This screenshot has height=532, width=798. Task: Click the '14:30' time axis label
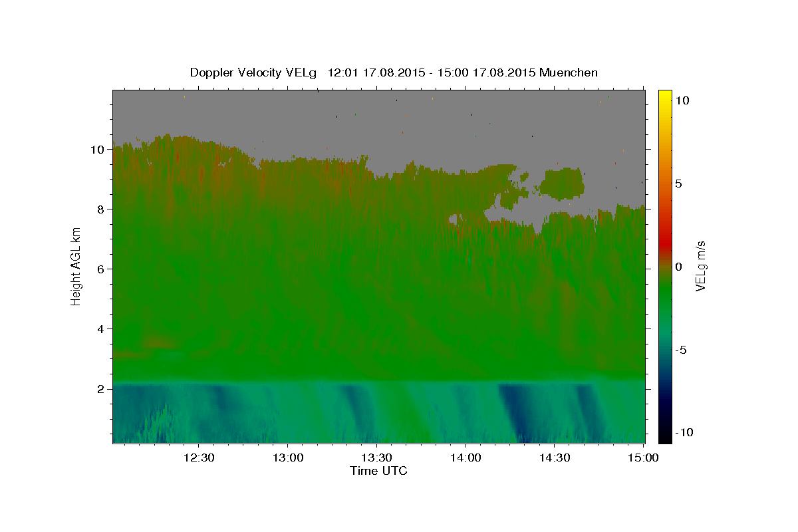pyautogui.click(x=555, y=458)
